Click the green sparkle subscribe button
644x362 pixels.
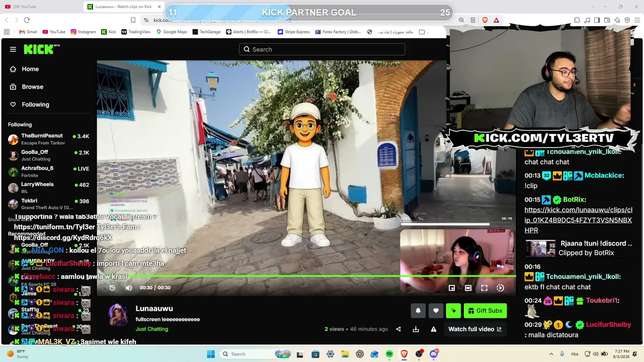pos(453,311)
